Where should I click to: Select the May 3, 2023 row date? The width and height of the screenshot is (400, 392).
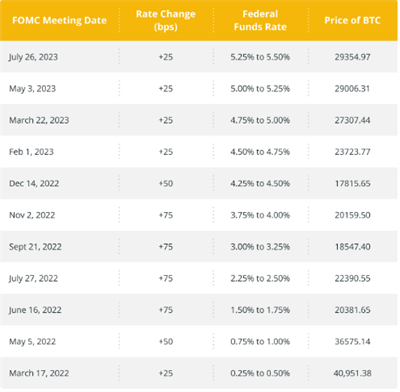tap(32, 89)
